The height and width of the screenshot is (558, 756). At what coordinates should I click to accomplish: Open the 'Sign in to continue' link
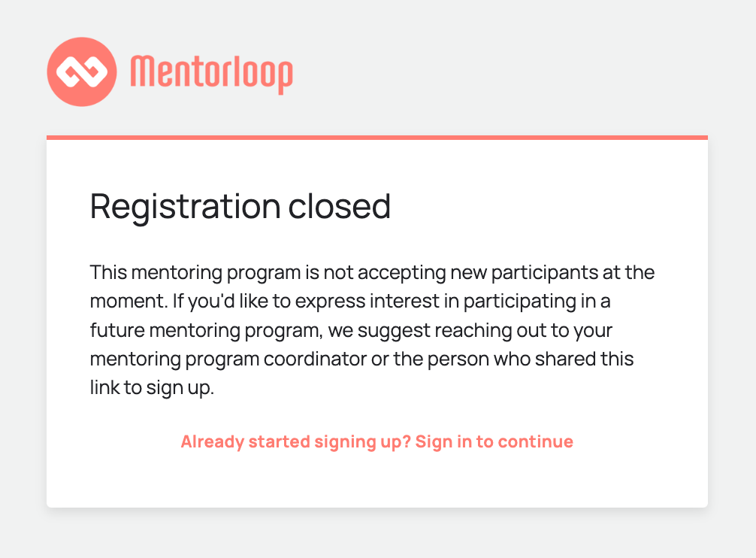coord(494,441)
